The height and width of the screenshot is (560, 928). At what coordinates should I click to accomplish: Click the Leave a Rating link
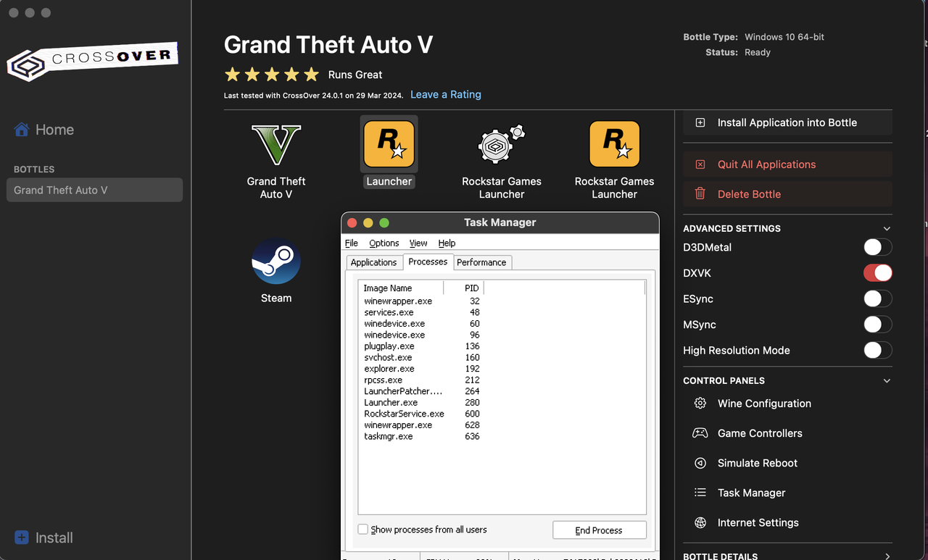pyautogui.click(x=446, y=94)
